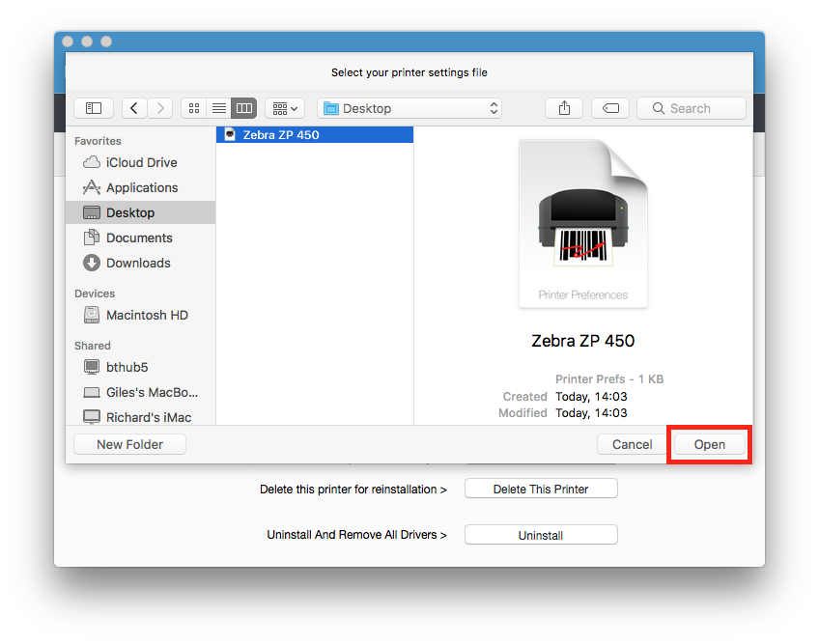Open the Desktop location popup menu

pyautogui.click(x=409, y=108)
